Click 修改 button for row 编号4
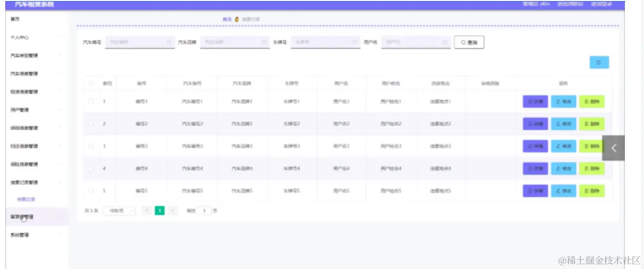 click(x=563, y=168)
